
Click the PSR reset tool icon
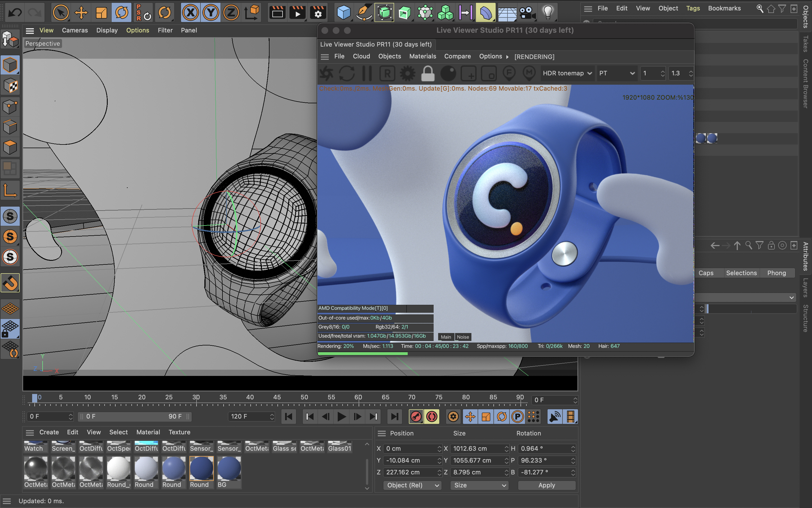point(143,13)
